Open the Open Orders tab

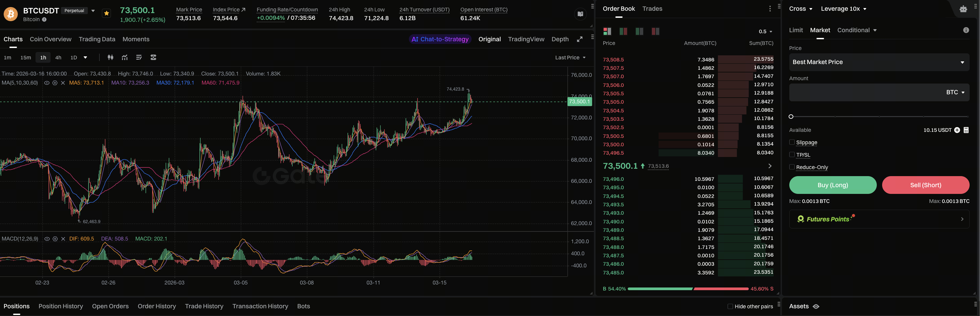pyautogui.click(x=110, y=306)
